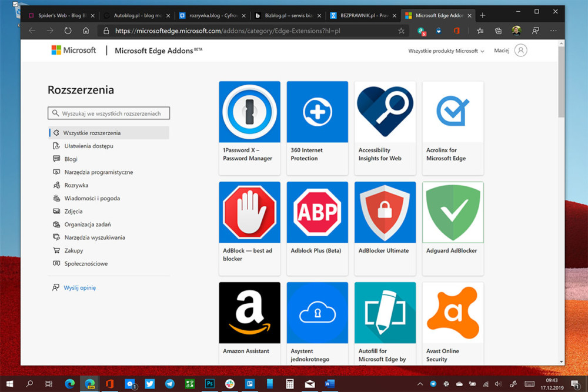Open the Collections toolbar icon
Screen dimensions: 588x392
click(x=498, y=31)
